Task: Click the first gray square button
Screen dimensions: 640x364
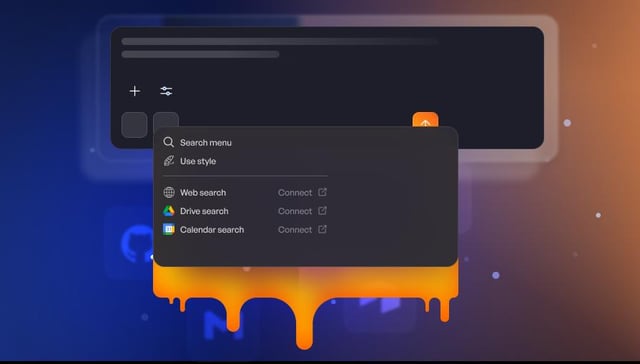Action: pos(134,125)
